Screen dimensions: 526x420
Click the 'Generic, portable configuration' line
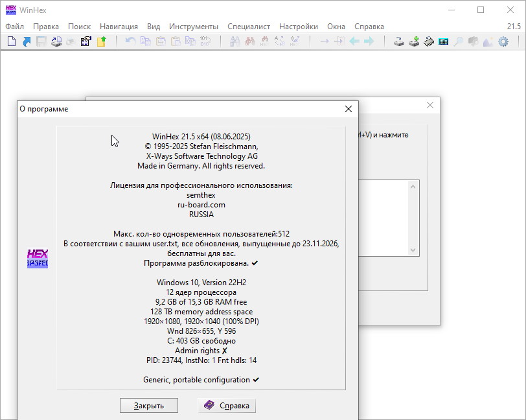click(201, 380)
